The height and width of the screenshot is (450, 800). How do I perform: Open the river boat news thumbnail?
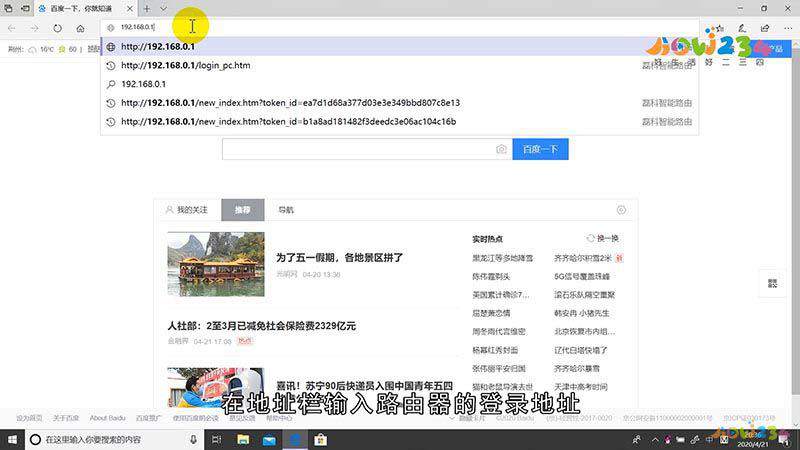pos(216,264)
